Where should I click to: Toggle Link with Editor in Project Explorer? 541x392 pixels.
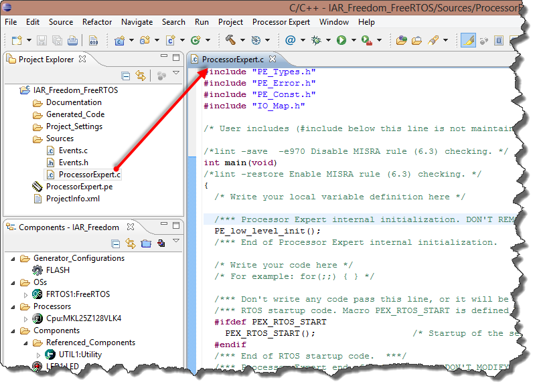(x=141, y=76)
